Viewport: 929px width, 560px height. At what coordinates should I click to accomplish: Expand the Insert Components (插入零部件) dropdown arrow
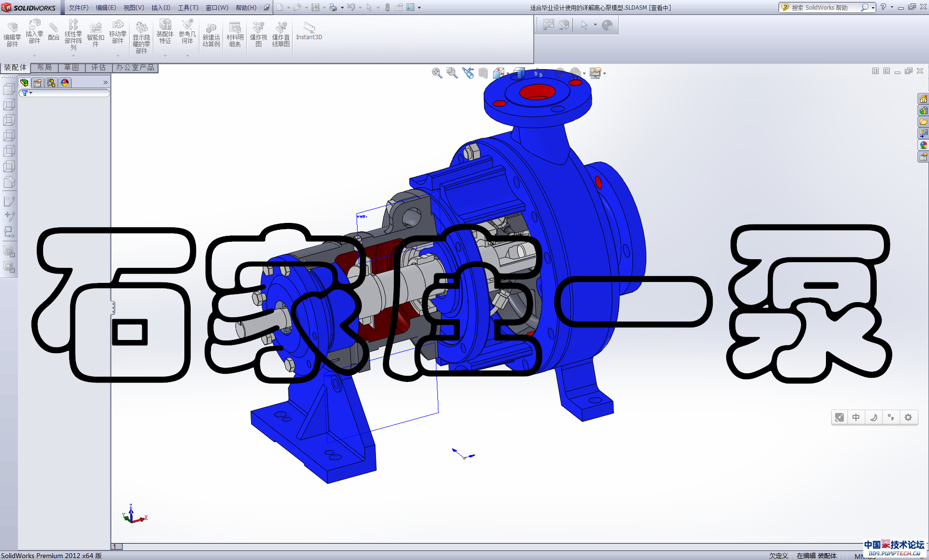tap(34, 56)
